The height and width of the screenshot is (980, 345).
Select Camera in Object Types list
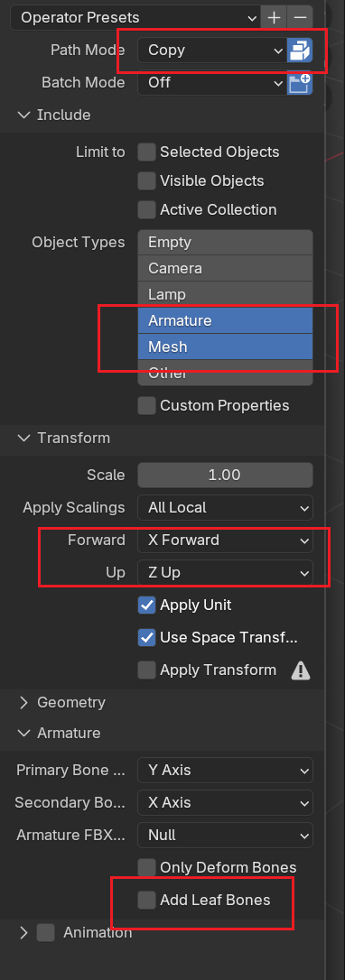point(225,268)
